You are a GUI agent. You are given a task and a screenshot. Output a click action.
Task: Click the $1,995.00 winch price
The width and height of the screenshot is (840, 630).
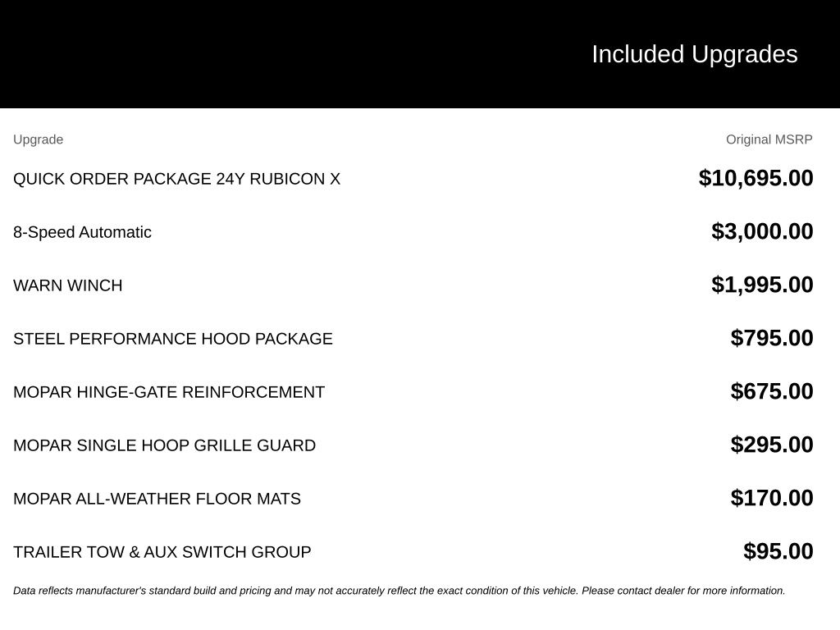762,285
